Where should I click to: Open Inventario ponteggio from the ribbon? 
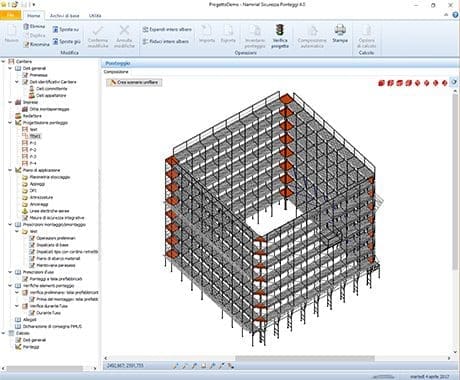point(255,36)
